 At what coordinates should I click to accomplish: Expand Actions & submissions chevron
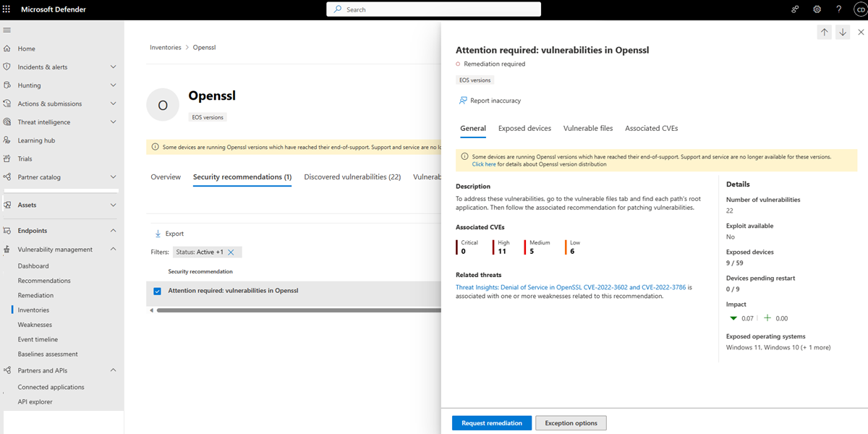pyautogui.click(x=113, y=103)
